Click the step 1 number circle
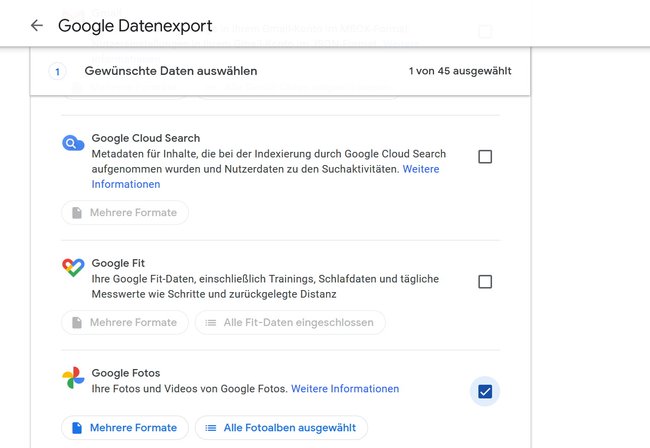This screenshot has height=448, width=650. coord(57,72)
